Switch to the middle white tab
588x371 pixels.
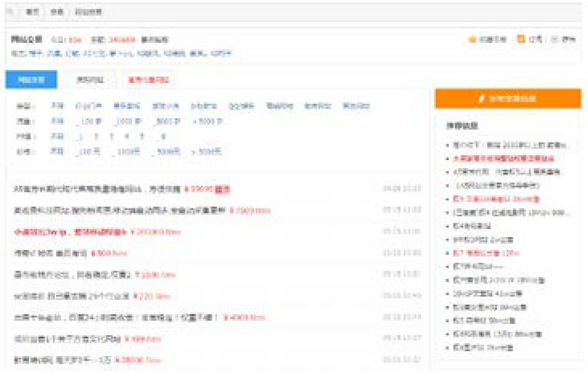coord(90,80)
